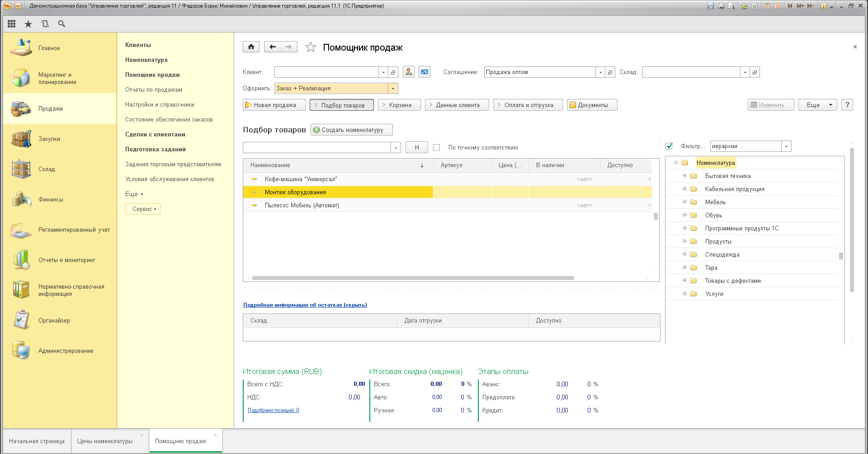Open the Клиент field open-form button
The height and width of the screenshot is (454, 868).
pyautogui.click(x=393, y=72)
